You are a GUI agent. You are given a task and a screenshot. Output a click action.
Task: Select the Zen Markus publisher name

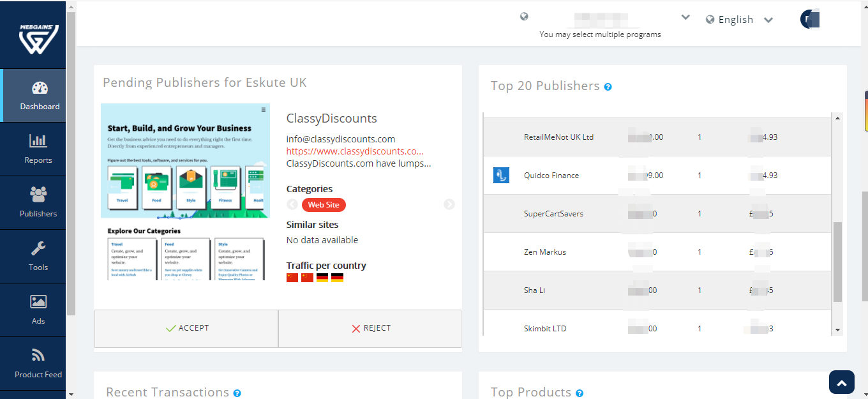click(545, 252)
